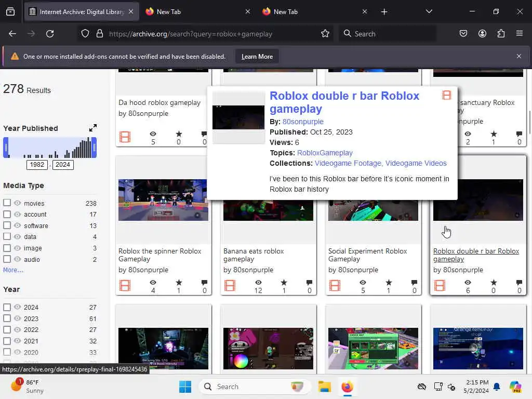The image size is (532, 399).
Task: Switch to the Internet Archive tab
Action: (x=82, y=11)
